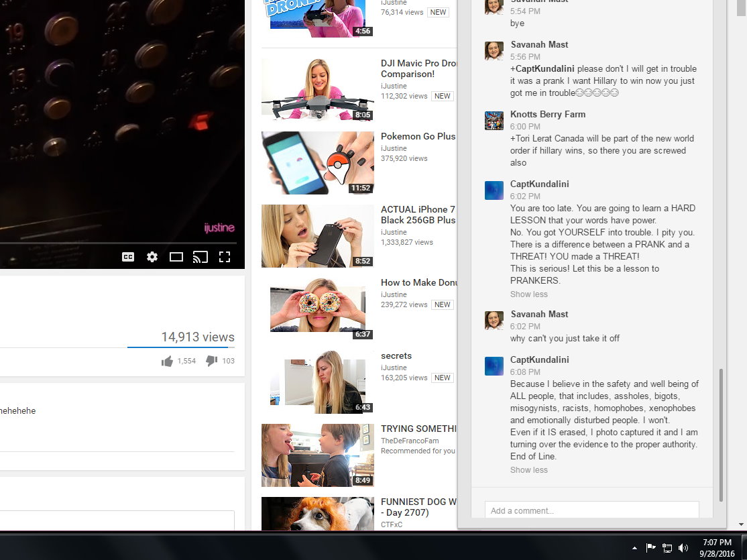
Task: Click the thumbs down dislike icon
Action: [211, 361]
